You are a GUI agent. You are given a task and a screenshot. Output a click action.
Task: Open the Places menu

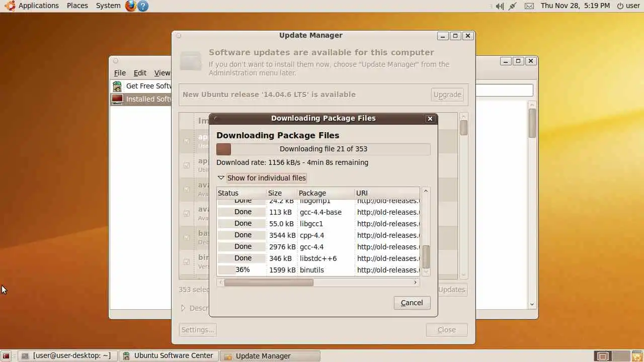click(77, 6)
